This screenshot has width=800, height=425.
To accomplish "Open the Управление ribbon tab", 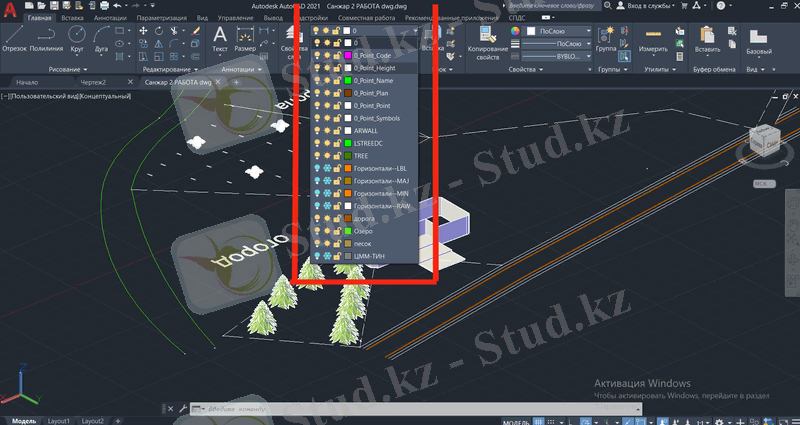I will click(x=235, y=18).
